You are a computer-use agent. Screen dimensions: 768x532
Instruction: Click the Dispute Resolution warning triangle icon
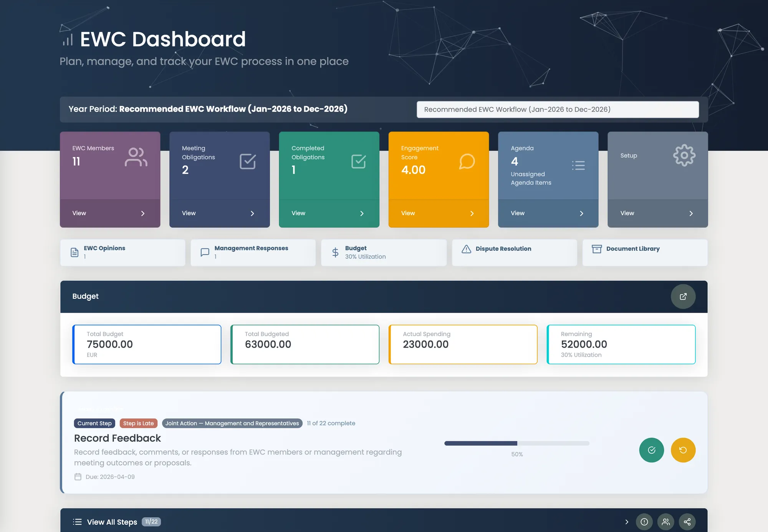pyautogui.click(x=466, y=249)
